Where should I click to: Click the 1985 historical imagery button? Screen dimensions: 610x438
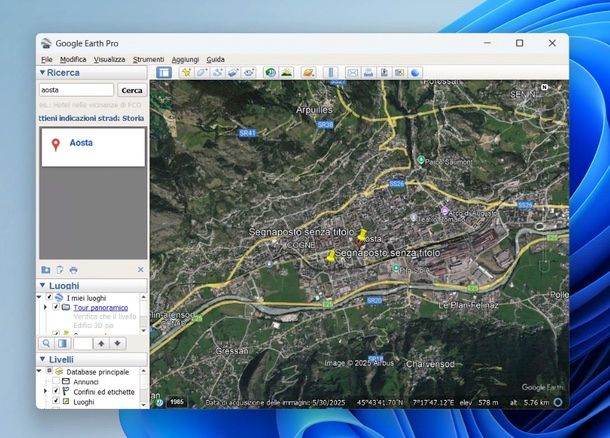(x=177, y=402)
